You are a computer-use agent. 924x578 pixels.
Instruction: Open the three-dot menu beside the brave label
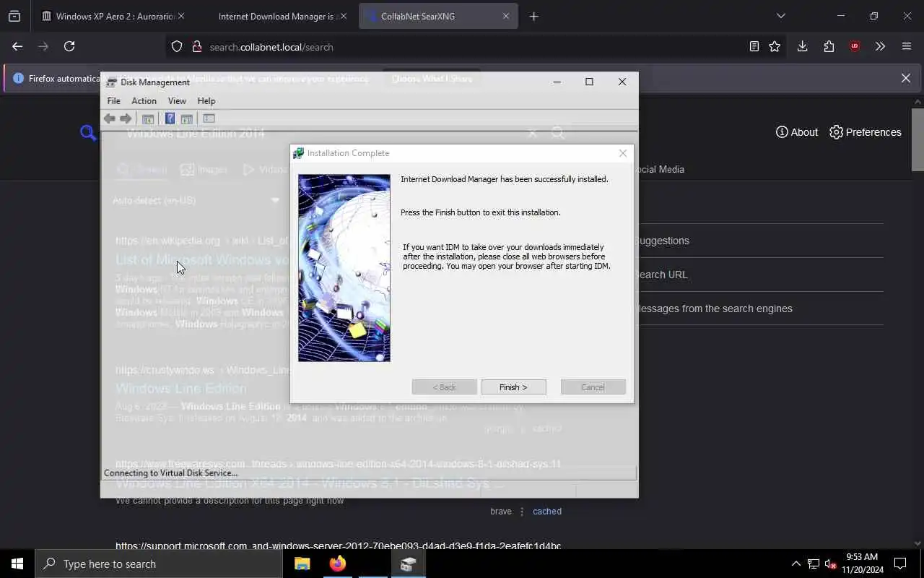522,512
